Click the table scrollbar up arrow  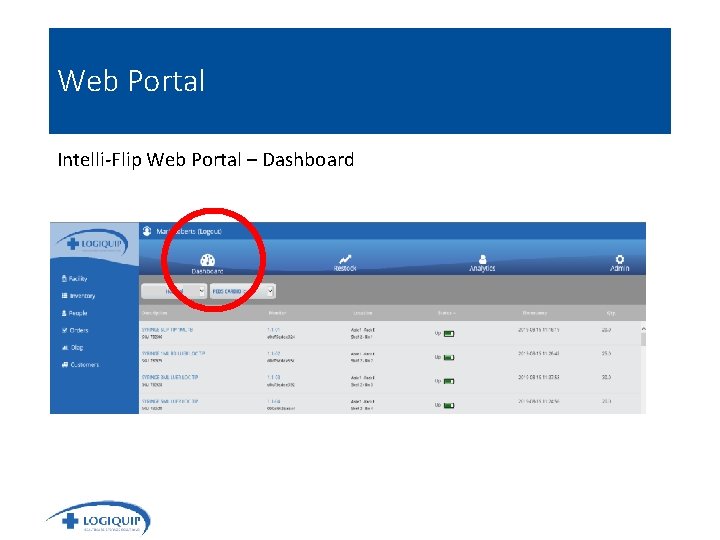tap(643, 329)
